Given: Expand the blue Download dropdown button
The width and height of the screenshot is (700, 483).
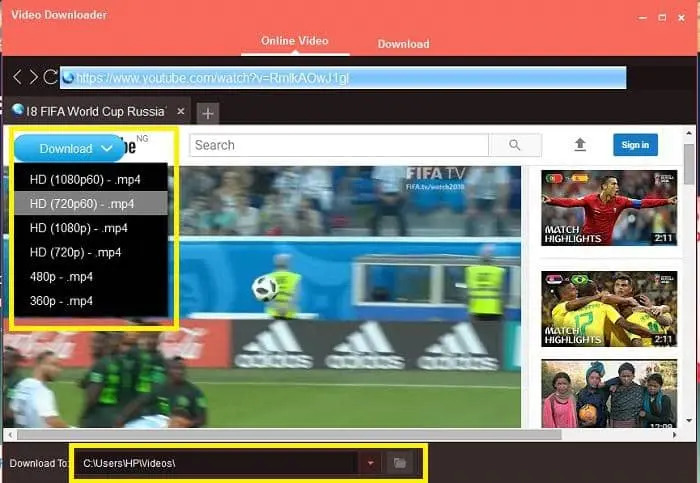Looking at the screenshot, I should tap(69, 148).
